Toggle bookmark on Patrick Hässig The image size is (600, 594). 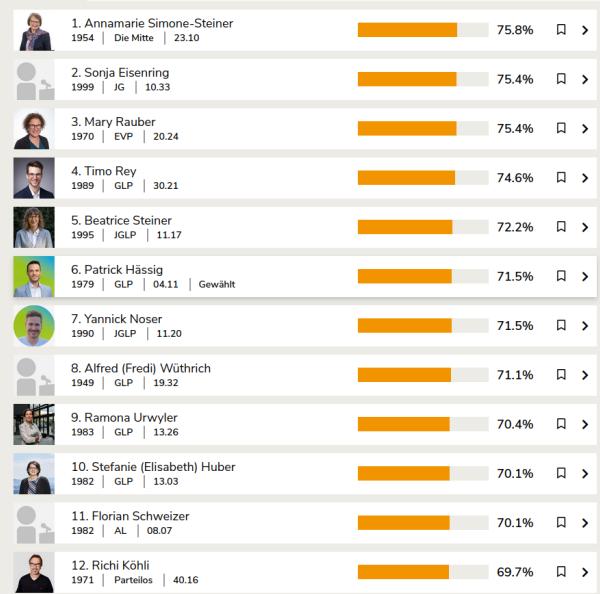tap(561, 276)
